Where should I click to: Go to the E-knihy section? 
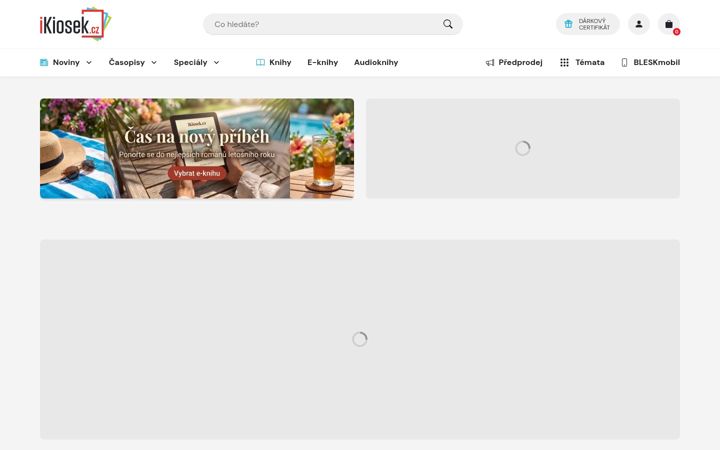coord(322,62)
